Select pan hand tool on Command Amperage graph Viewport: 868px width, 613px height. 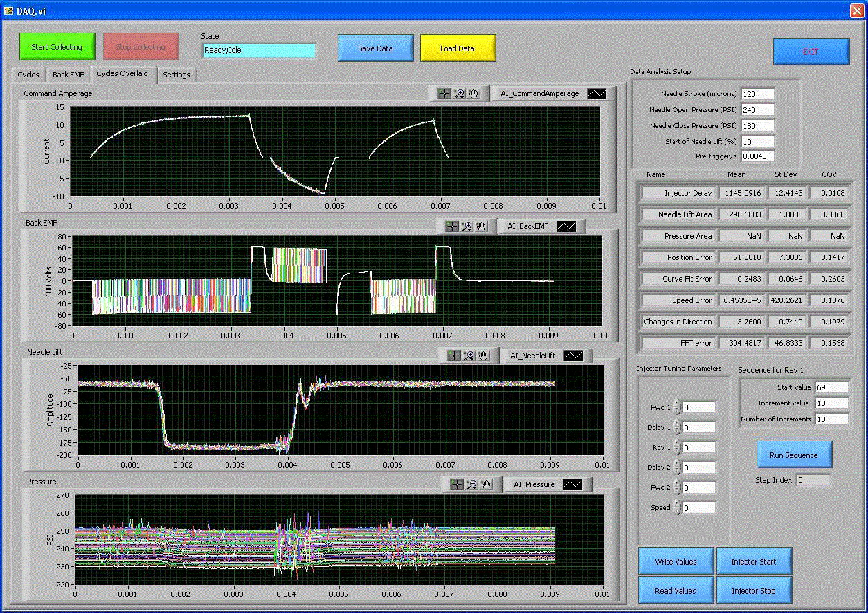point(474,93)
